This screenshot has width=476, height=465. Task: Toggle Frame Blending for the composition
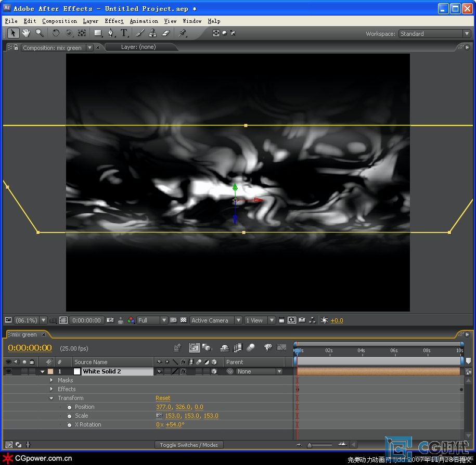[x=237, y=347]
